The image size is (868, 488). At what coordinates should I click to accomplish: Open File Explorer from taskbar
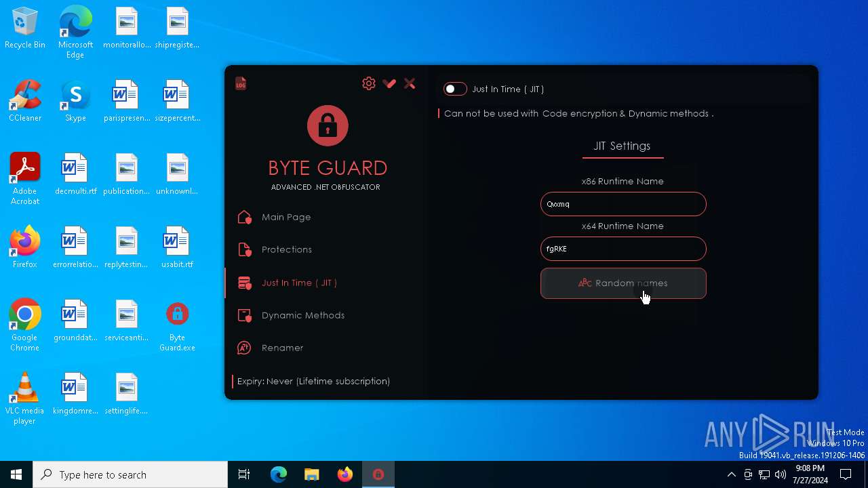[x=312, y=474]
